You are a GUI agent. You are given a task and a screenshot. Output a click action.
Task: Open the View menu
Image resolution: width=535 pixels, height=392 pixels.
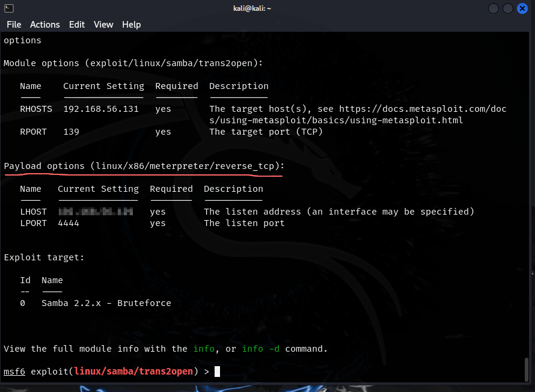pos(103,25)
